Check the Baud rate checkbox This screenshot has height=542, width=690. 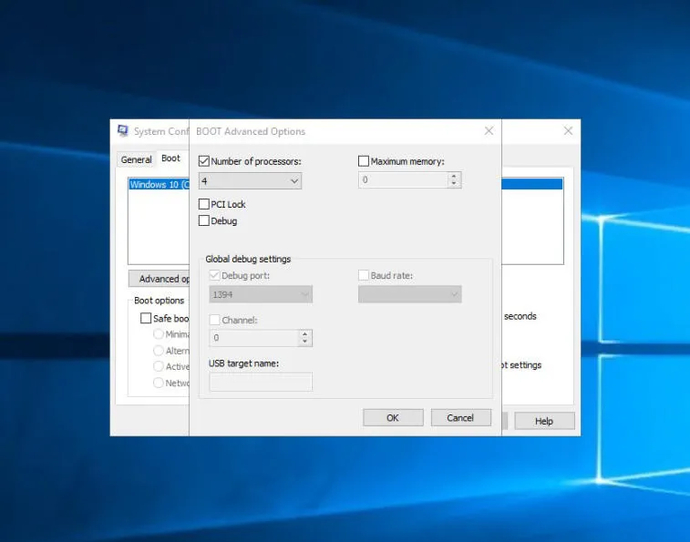pos(363,275)
